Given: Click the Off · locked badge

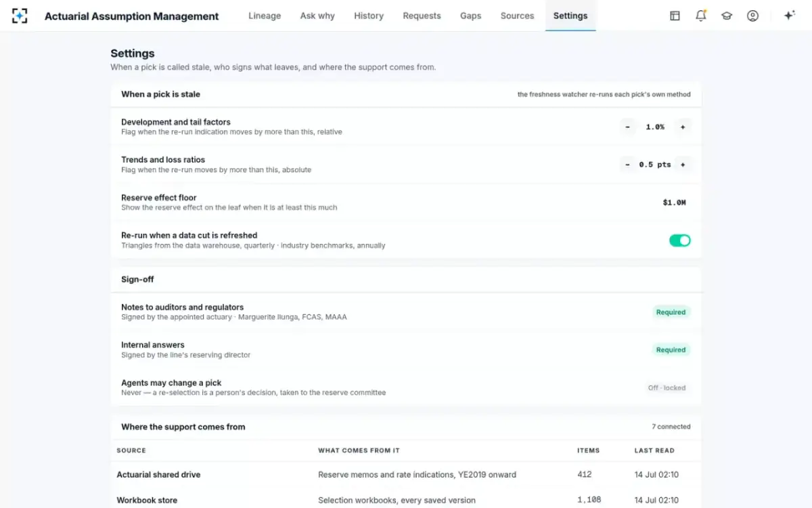Looking at the screenshot, I should pos(667,388).
